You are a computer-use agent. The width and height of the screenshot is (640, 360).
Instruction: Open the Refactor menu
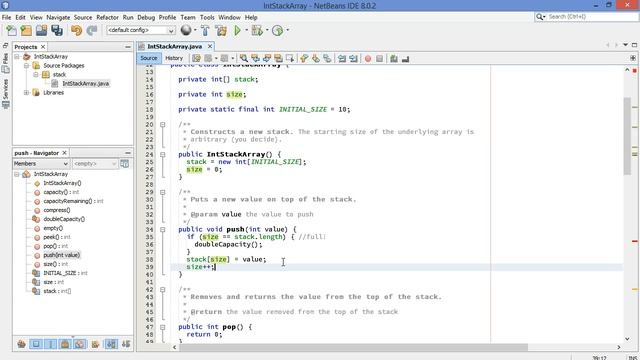tap(107, 18)
